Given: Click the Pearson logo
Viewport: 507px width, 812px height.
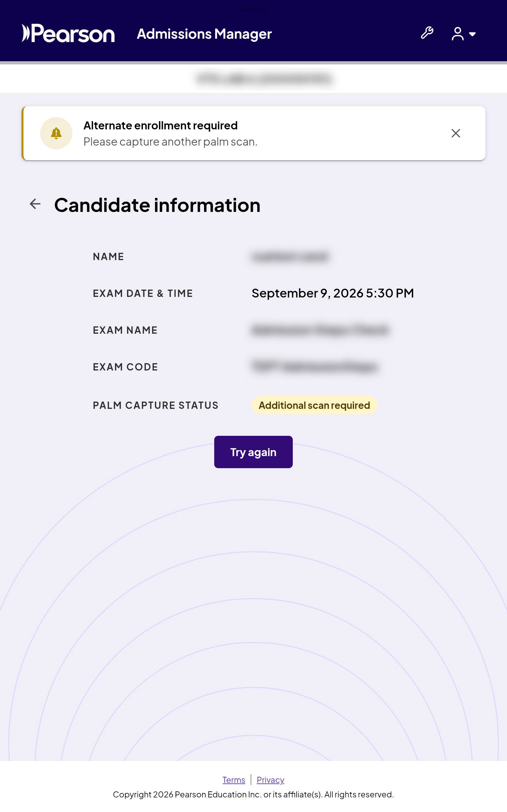Looking at the screenshot, I should pos(68,33).
